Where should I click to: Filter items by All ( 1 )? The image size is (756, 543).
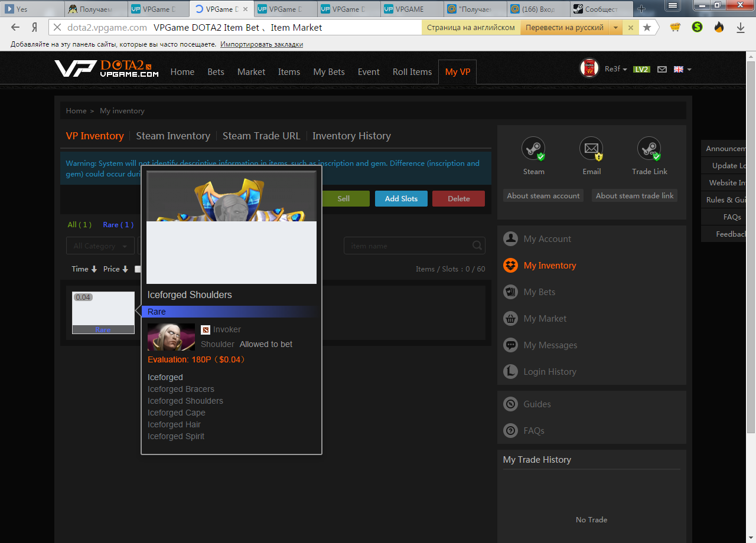[80, 225]
